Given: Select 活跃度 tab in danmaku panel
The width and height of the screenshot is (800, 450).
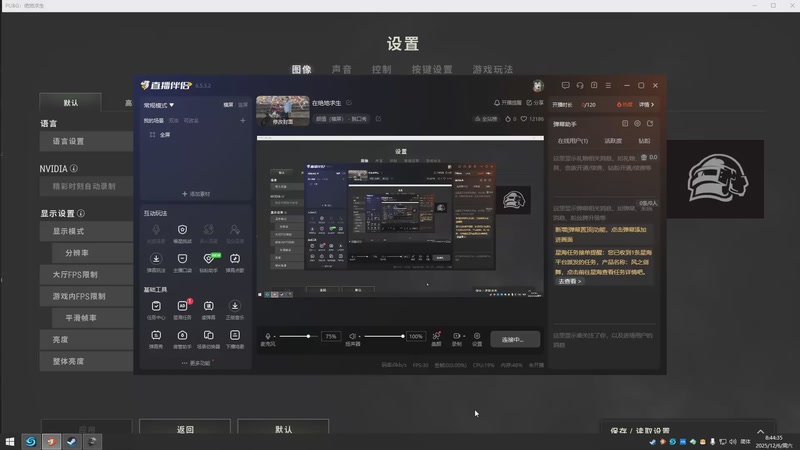Looking at the screenshot, I should (x=613, y=141).
